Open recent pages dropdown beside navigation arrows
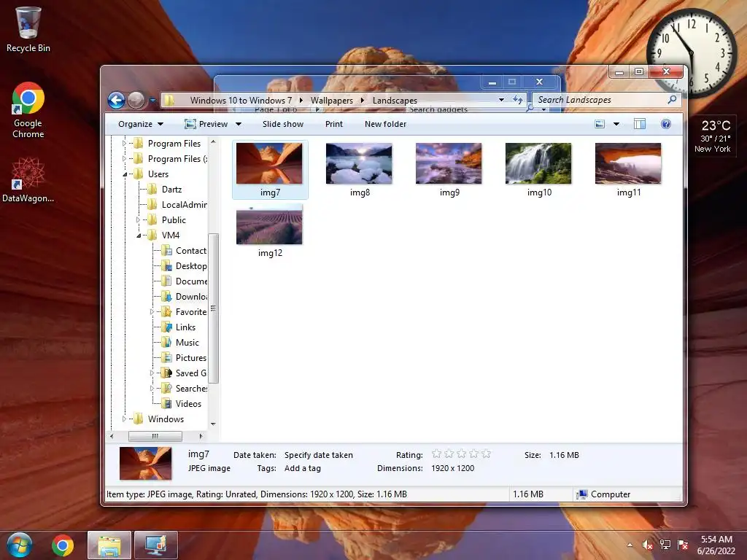 pyautogui.click(x=152, y=101)
